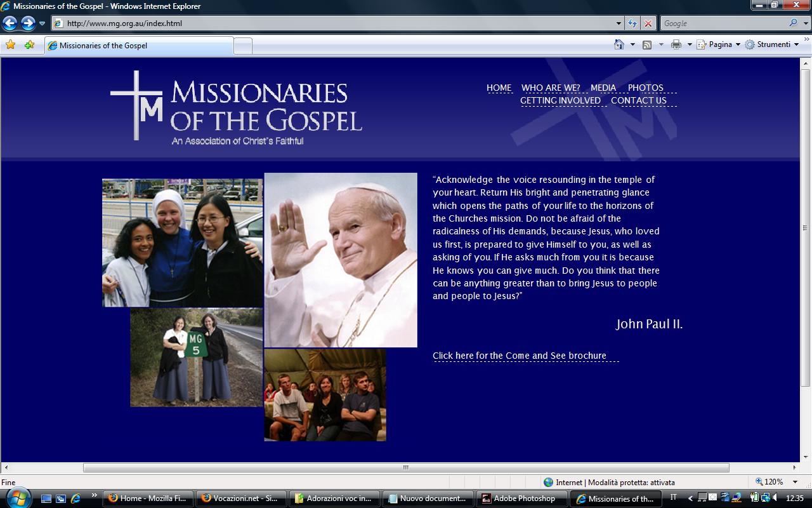Click the address bar URL field
Viewport: 812px width, 508px height.
pos(333,23)
